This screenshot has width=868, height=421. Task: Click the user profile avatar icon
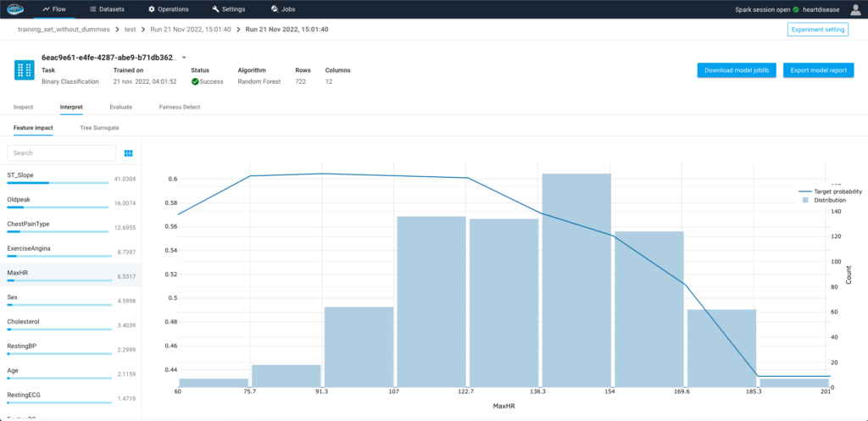tap(855, 9)
